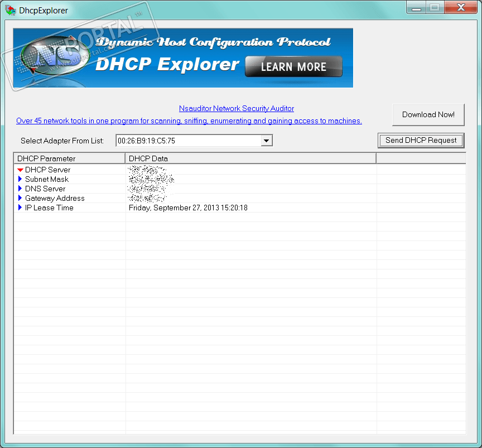Click the Download Now! button
This screenshot has width=482, height=448.
(x=428, y=115)
